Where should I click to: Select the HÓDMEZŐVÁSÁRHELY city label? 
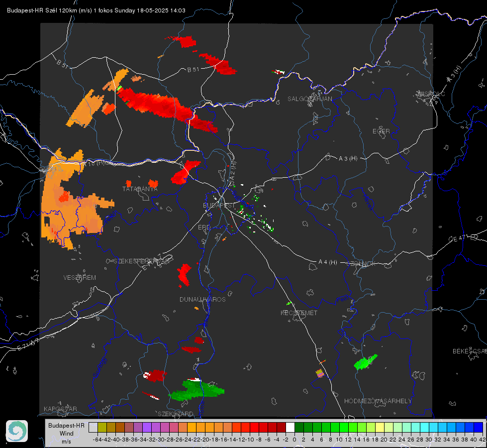[378, 401]
